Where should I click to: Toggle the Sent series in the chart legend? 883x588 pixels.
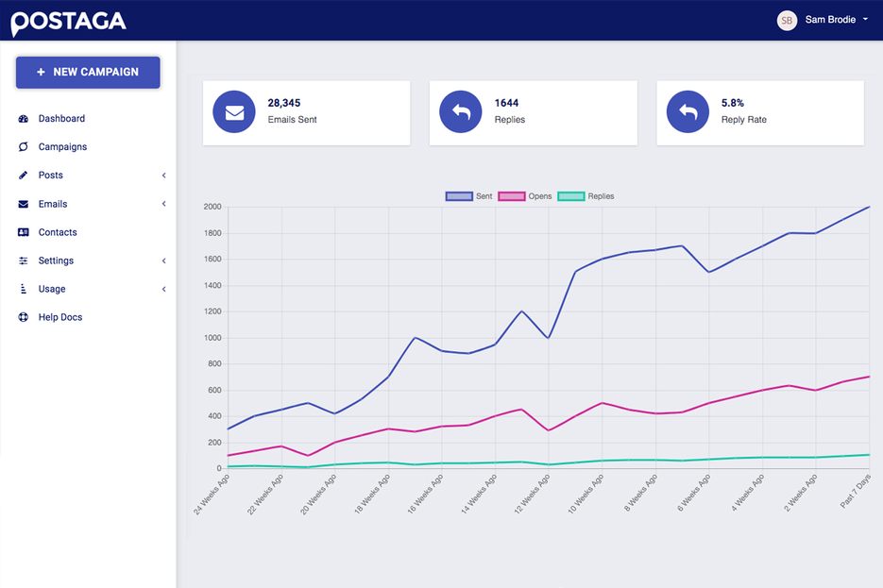(470, 195)
